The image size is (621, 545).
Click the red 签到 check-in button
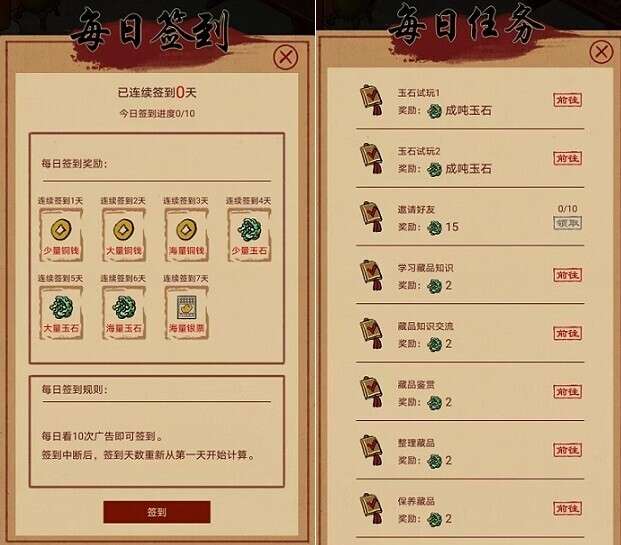tap(157, 512)
